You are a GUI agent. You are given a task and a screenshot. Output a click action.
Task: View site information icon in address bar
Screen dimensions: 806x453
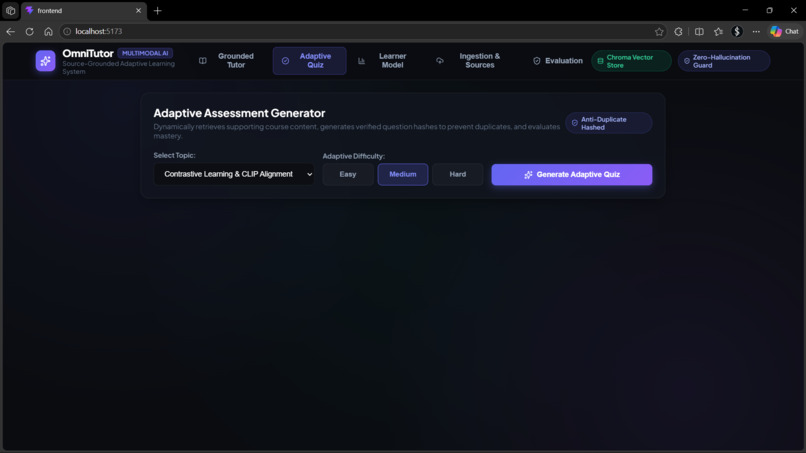[67, 31]
